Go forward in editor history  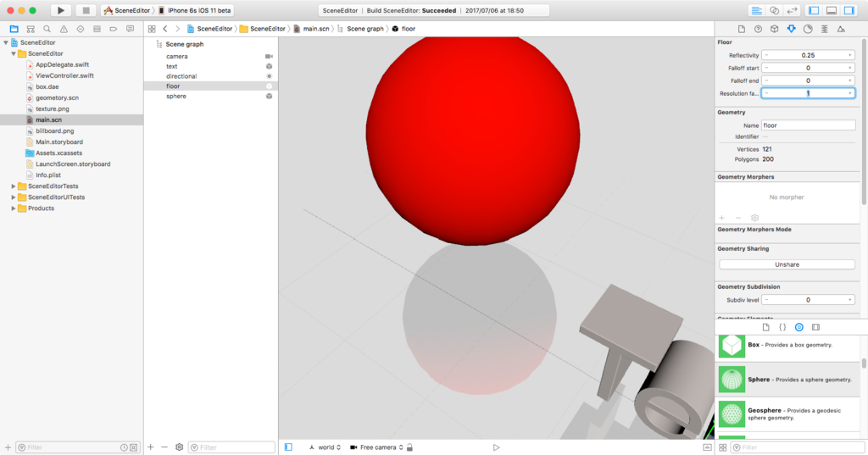click(x=178, y=29)
